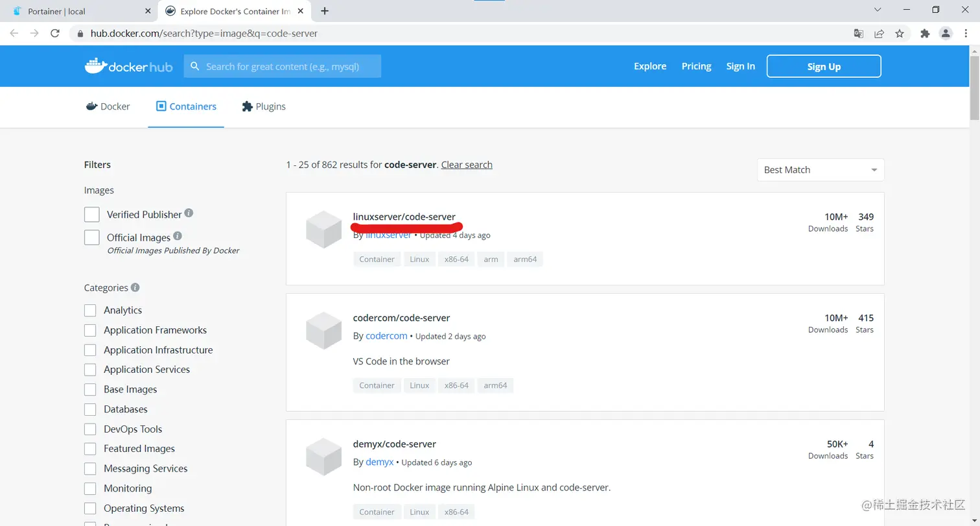Open the Plugins tab
The image size is (980, 526).
pyautogui.click(x=264, y=106)
